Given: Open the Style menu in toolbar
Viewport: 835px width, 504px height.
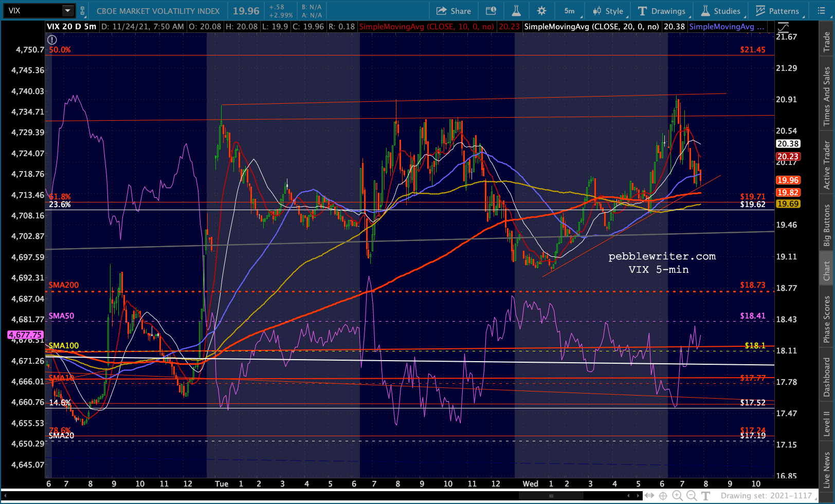Looking at the screenshot, I should click(608, 11).
